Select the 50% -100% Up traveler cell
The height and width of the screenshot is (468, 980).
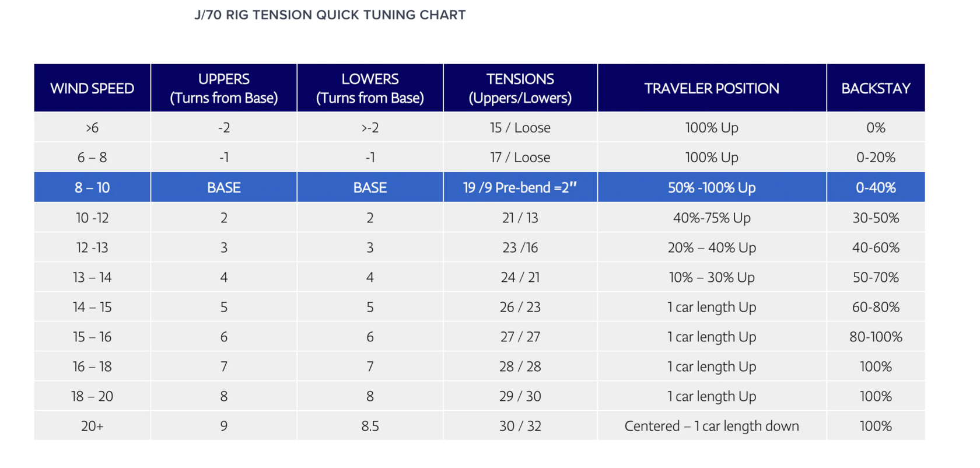tap(712, 187)
